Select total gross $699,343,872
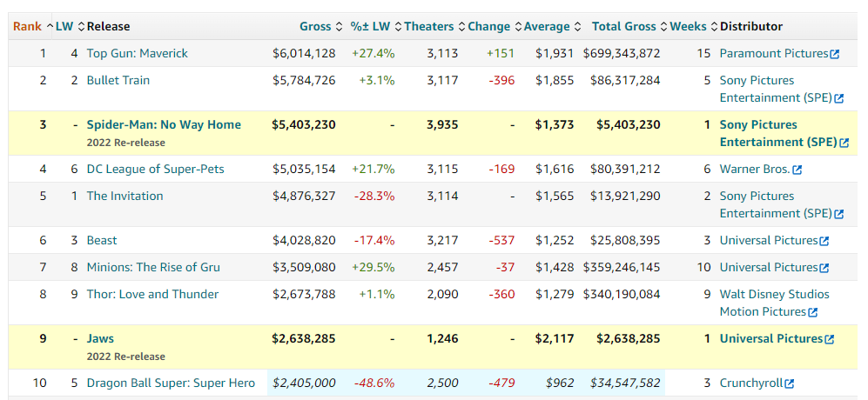Viewport: 868px width, 400px height. pyautogui.click(x=622, y=54)
